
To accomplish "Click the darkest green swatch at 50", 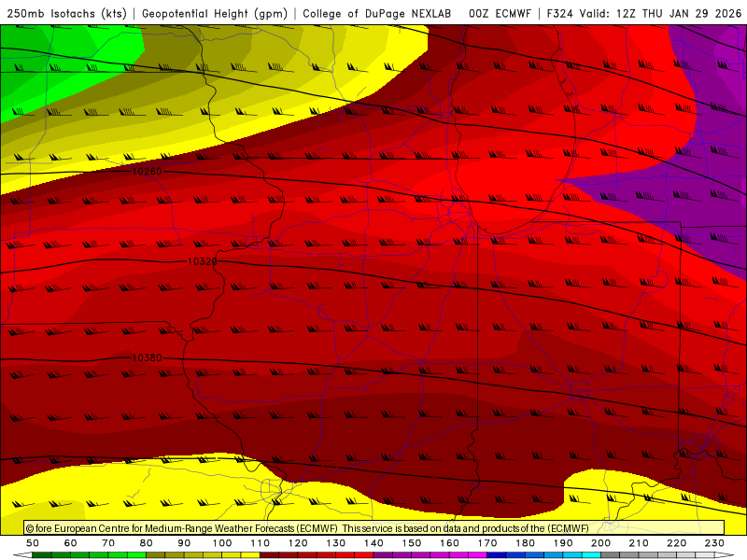I will 42,555.
